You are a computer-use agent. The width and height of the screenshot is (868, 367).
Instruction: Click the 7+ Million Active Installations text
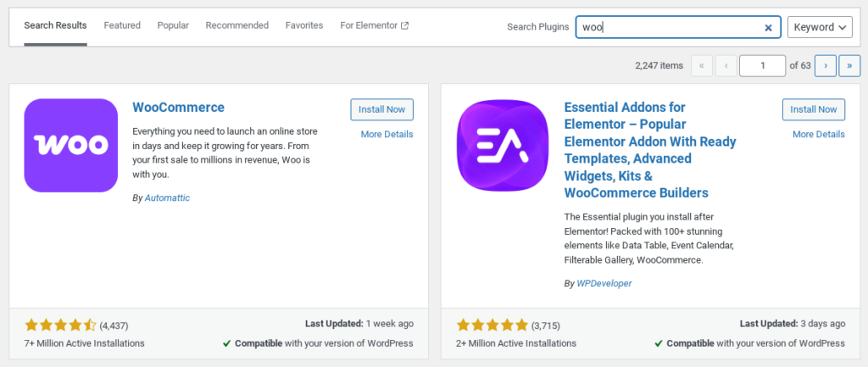coord(85,343)
